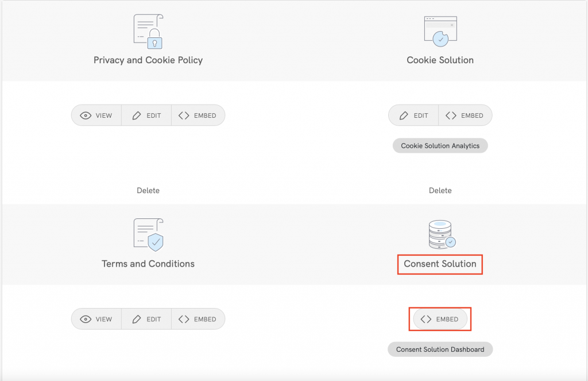Edit the Privacy and Cookie Policy
This screenshot has width=588, height=381.
click(146, 115)
